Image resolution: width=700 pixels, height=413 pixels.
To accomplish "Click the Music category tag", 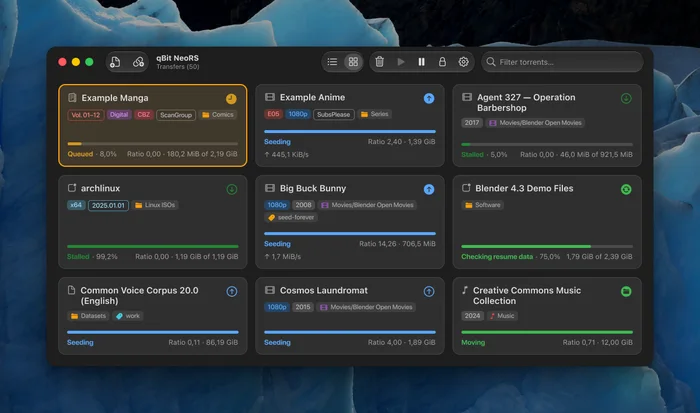I will (502, 316).
